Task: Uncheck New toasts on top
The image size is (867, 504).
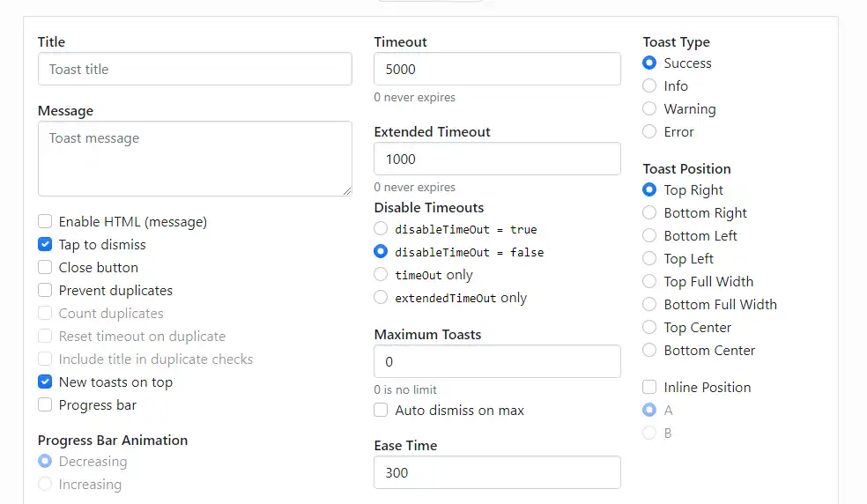Action: click(x=45, y=382)
